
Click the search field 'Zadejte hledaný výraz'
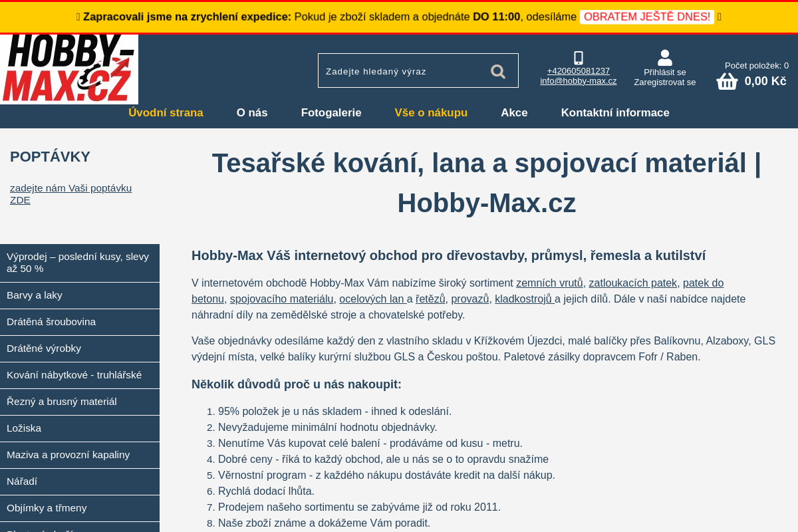click(x=402, y=70)
